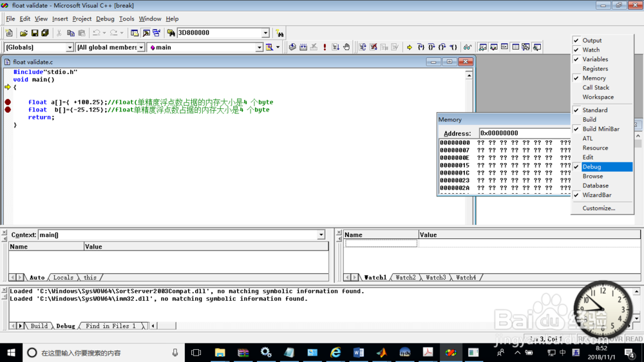644x362 pixels.
Task: Toggle breakpoint dot on float a[] line
Action: click(x=7, y=102)
